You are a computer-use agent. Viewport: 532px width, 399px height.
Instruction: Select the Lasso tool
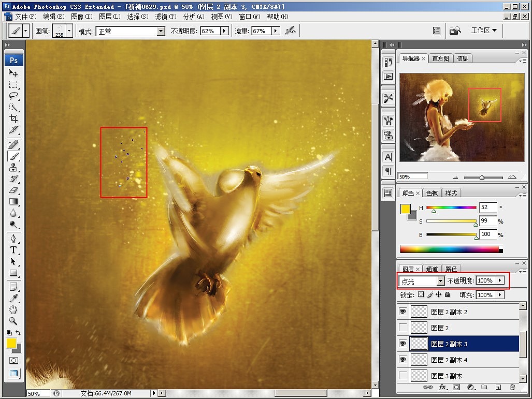click(13, 96)
